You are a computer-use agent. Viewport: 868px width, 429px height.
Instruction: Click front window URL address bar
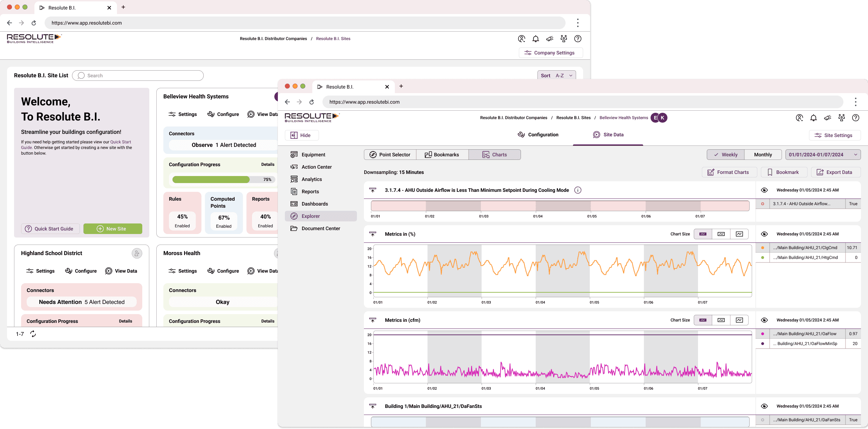582,102
